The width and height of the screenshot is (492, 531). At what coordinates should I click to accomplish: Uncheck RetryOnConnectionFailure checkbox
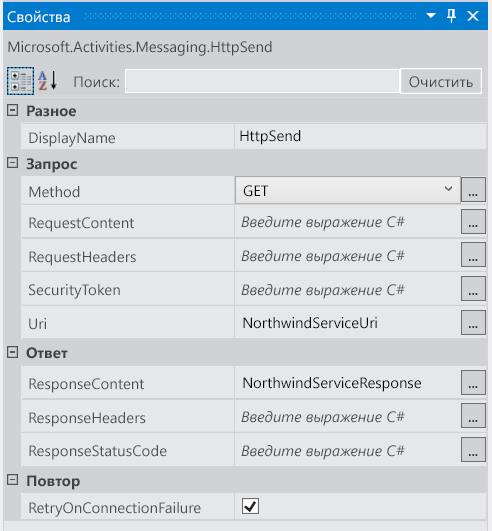tap(251, 506)
